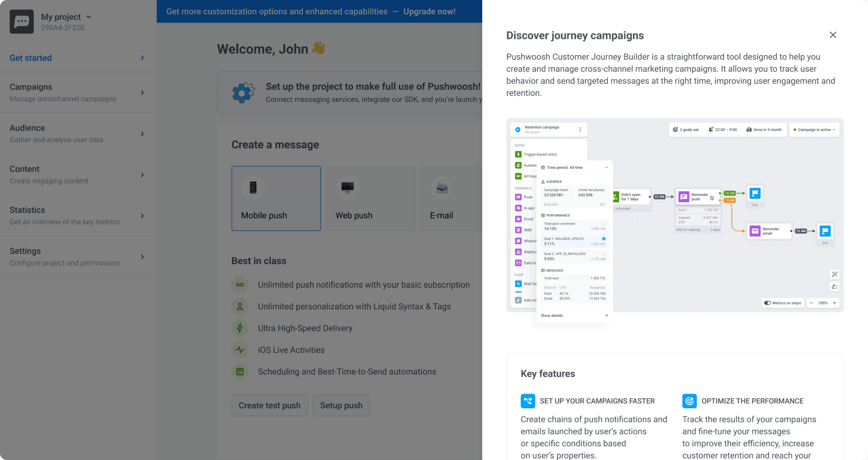Click Ultra High-Speed Delivery text
This screenshot has height=460, width=868.
(x=305, y=328)
